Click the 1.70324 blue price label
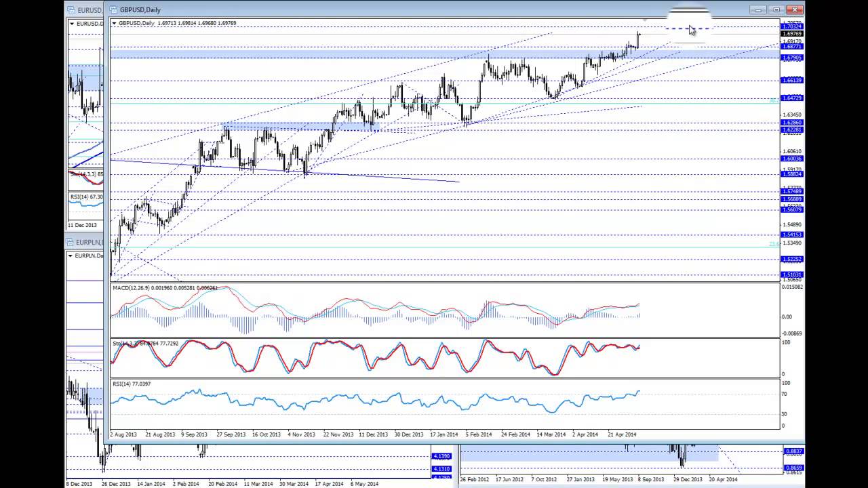Image resolution: width=868 pixels, height=488 pixels. 792,26
